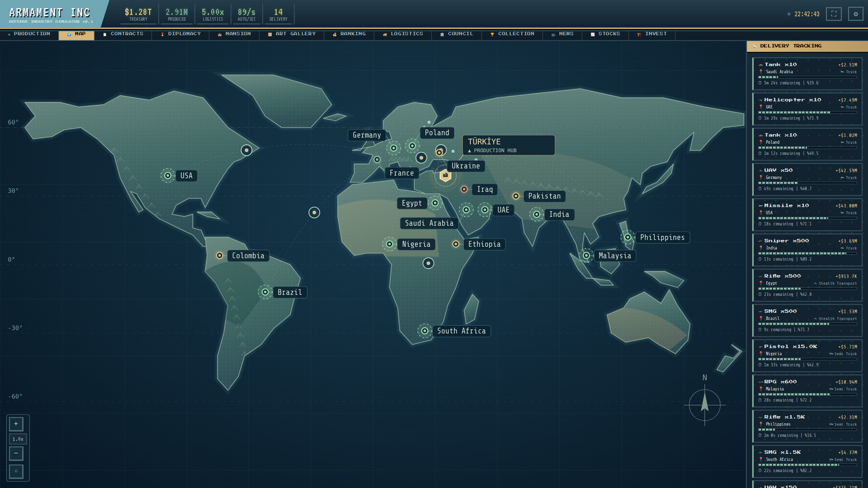Click the Malaysia map marker
Image resolution: width=868 pixels, height=488 pixels.
(x=586, y=255)
